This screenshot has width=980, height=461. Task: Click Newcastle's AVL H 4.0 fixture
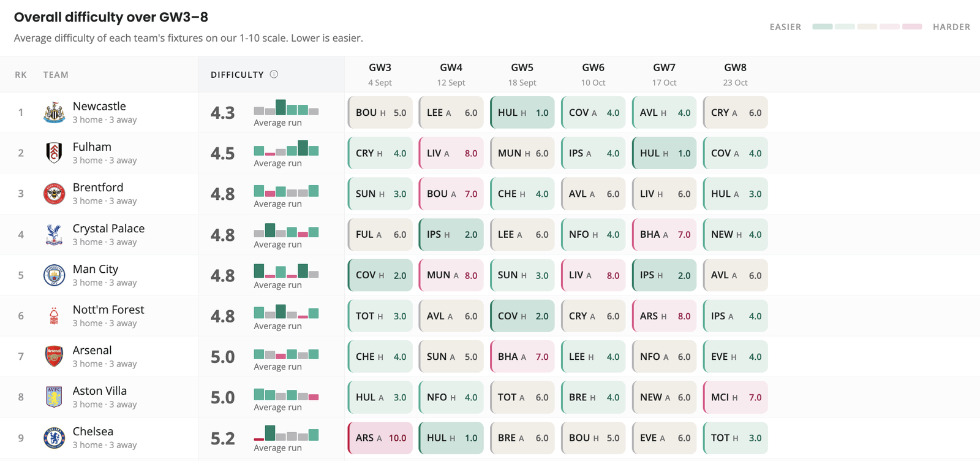[x=665, y=112]
